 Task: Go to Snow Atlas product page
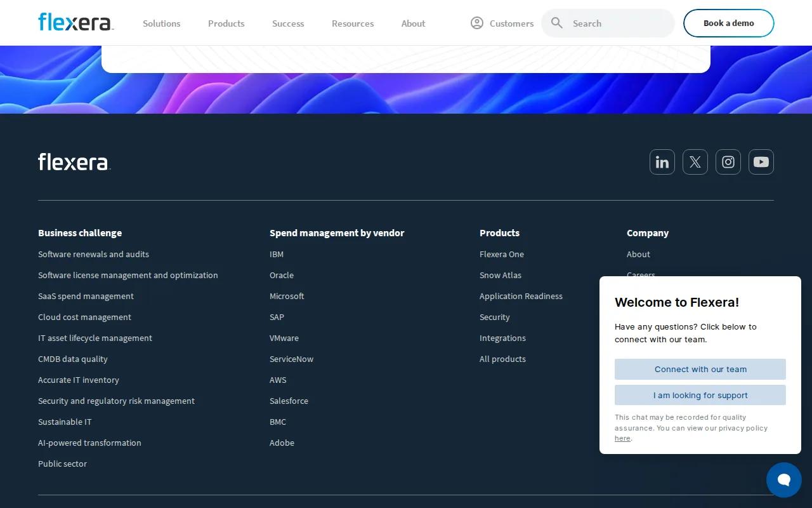click(501, 275)
